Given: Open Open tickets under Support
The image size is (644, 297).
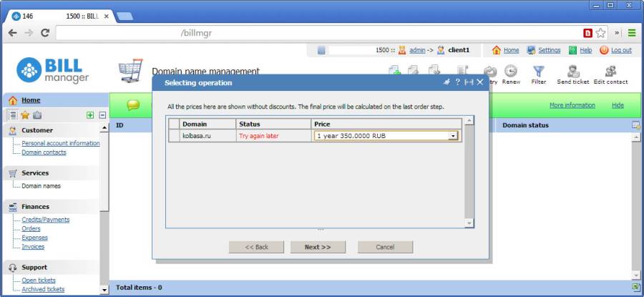Looking at the screenshot, I should point(39,281).
